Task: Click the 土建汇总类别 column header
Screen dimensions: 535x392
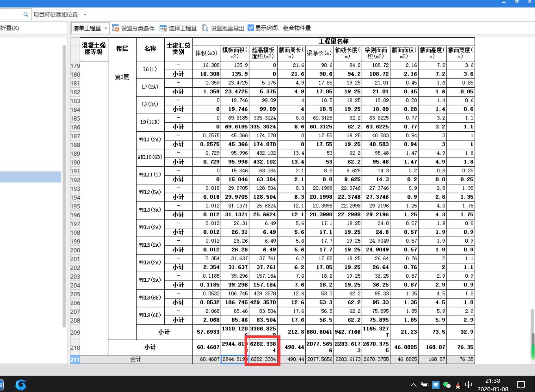Action: coord(178,49)
